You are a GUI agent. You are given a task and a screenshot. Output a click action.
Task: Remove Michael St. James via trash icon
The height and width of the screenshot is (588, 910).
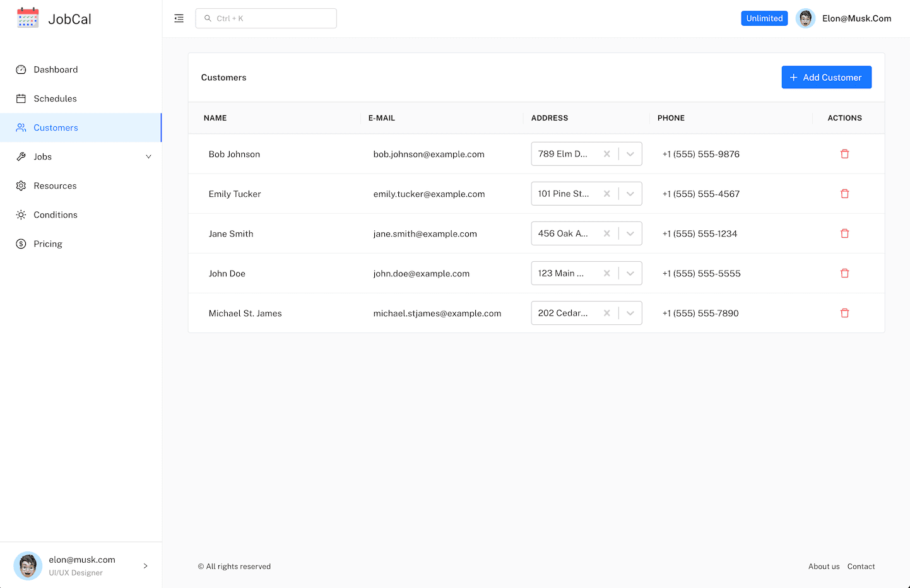[x=844, y=313]
